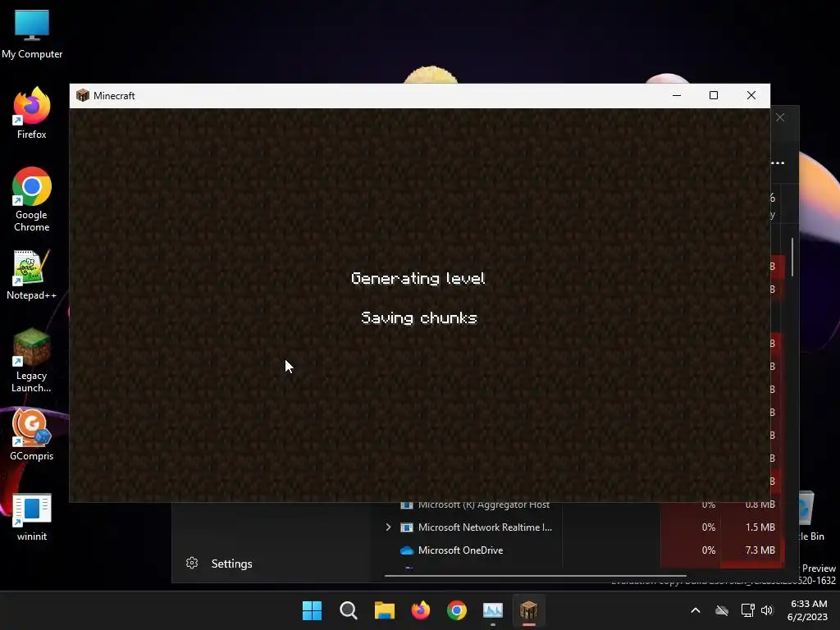Viewport: 840px width, 630px height.
Task: Click the Generating level text
Action: pos(418,278)
